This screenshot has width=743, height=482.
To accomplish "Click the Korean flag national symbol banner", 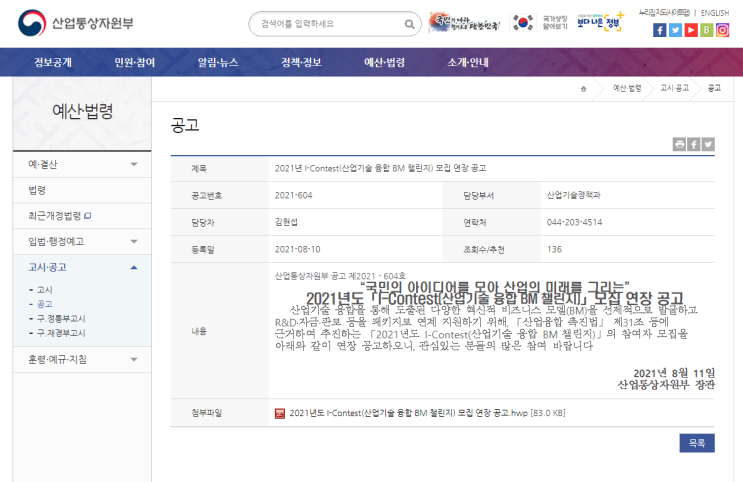I will [539, 22].
